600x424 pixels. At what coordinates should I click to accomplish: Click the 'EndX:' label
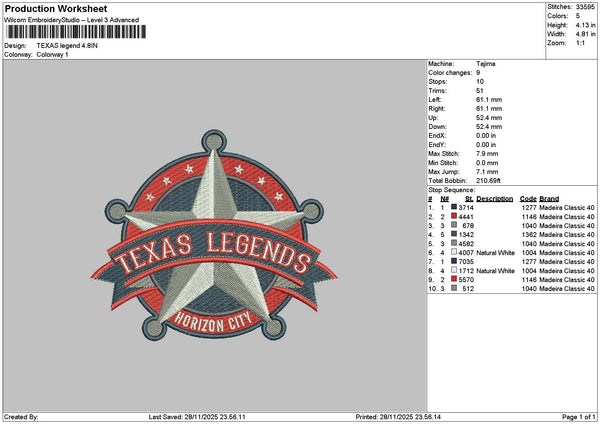pyautogui.click(x=437, y=136)
